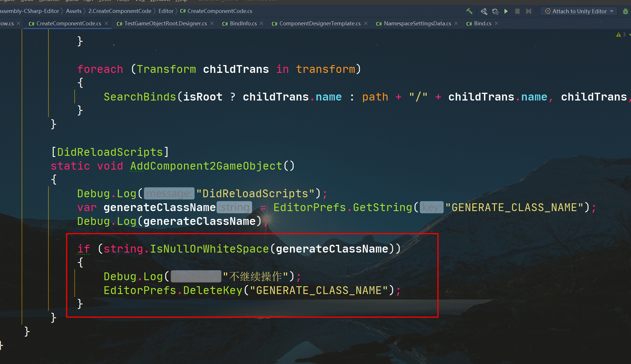Click the Unity refresh assets icon

tap(495, 11)
